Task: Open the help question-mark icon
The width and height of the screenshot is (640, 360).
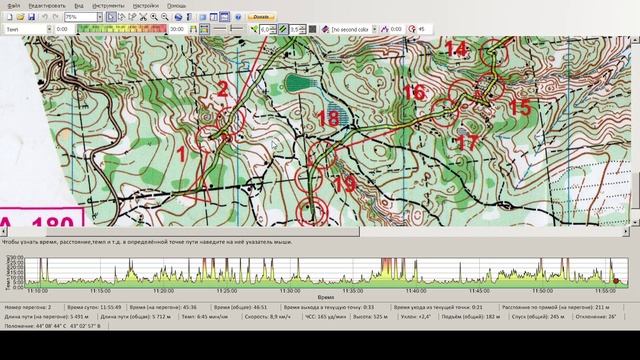Action: tap(238, 17)
